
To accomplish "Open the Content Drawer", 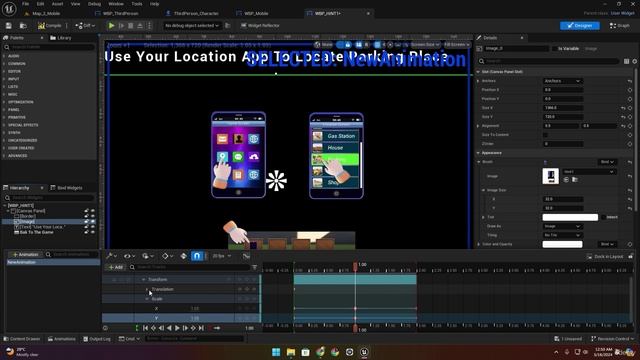I will [22, 339].
